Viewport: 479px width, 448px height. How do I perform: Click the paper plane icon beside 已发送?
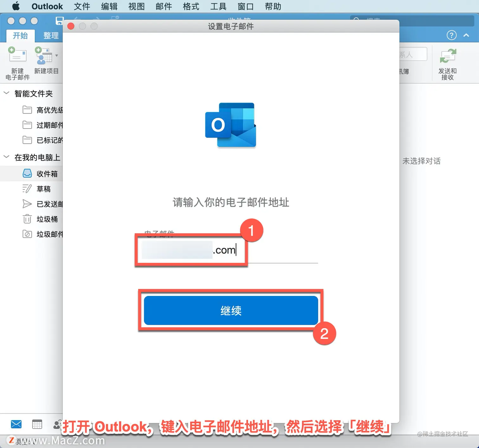click(x=27, y=204)
